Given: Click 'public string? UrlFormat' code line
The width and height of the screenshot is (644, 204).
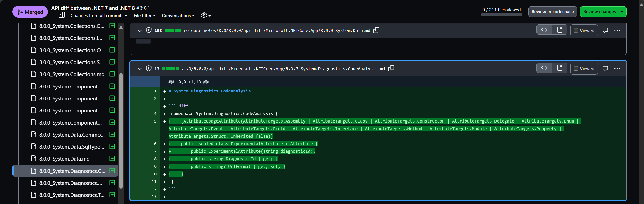Looking at the screenshot, I should pyautogui.click(x=227, y=167).
